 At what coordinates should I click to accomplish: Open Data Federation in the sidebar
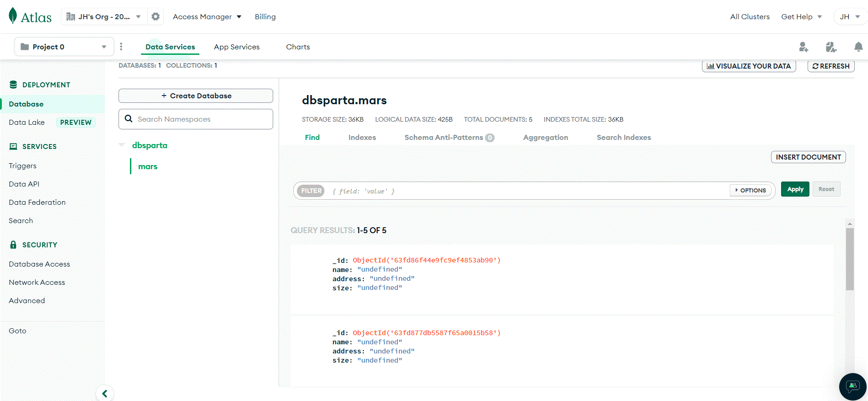coord(37,202)
